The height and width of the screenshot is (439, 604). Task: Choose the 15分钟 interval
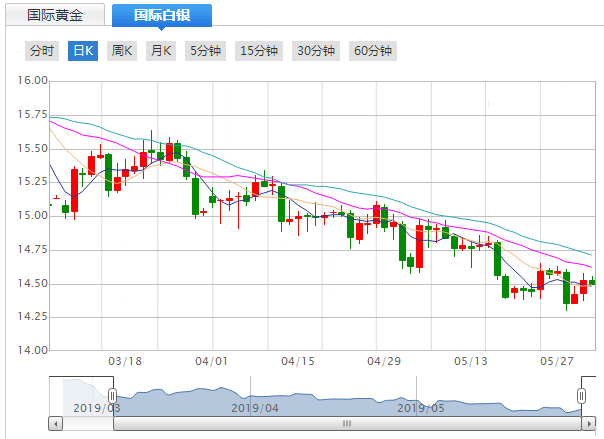(258, 51)
